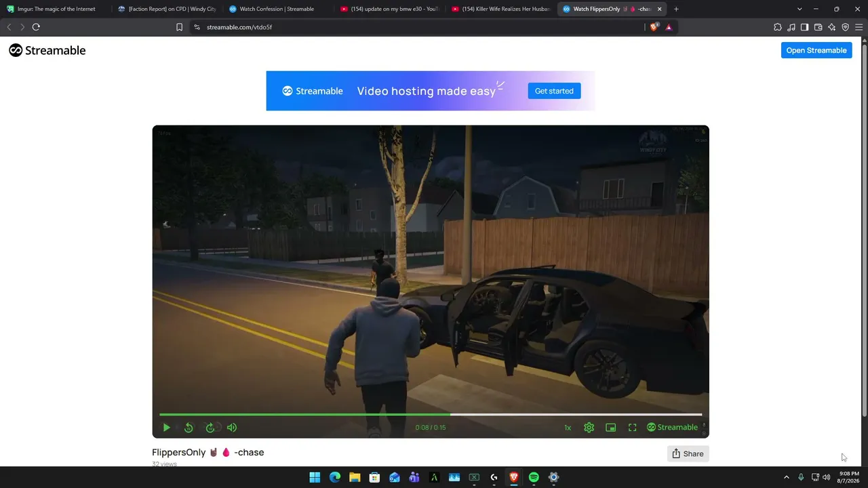The height and width of the screenshot is (488, 868).
Task: Skip forward using the forward-seek icon
Action: 210,428
